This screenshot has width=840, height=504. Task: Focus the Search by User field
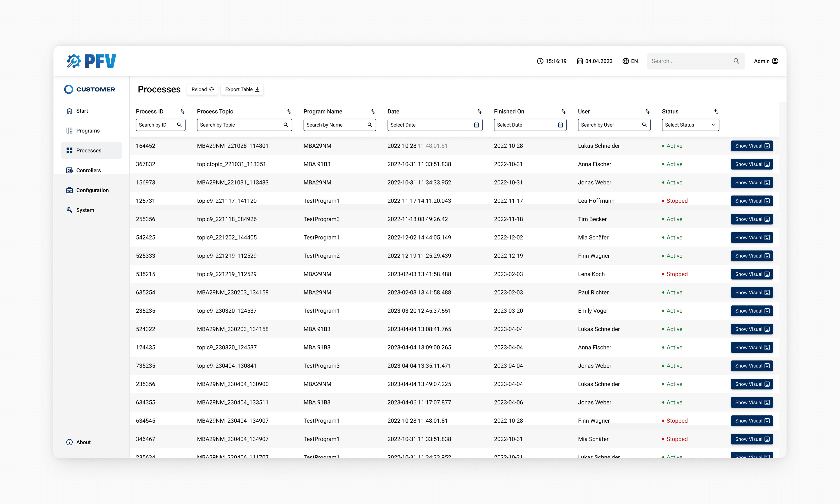tap(614, 125)
